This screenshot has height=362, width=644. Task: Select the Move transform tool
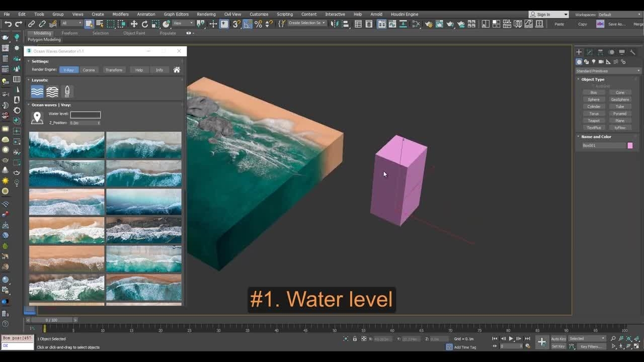[134, 24]
